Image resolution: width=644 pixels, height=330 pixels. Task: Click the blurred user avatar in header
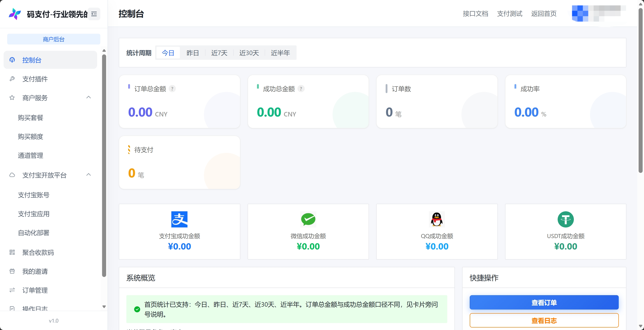[x=580, y=13]
